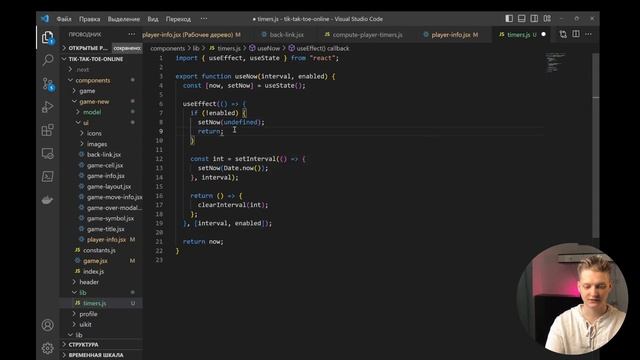Open the Extensions view icon
The height and width of the screenshot is (360, 640).
pos(48,130)
